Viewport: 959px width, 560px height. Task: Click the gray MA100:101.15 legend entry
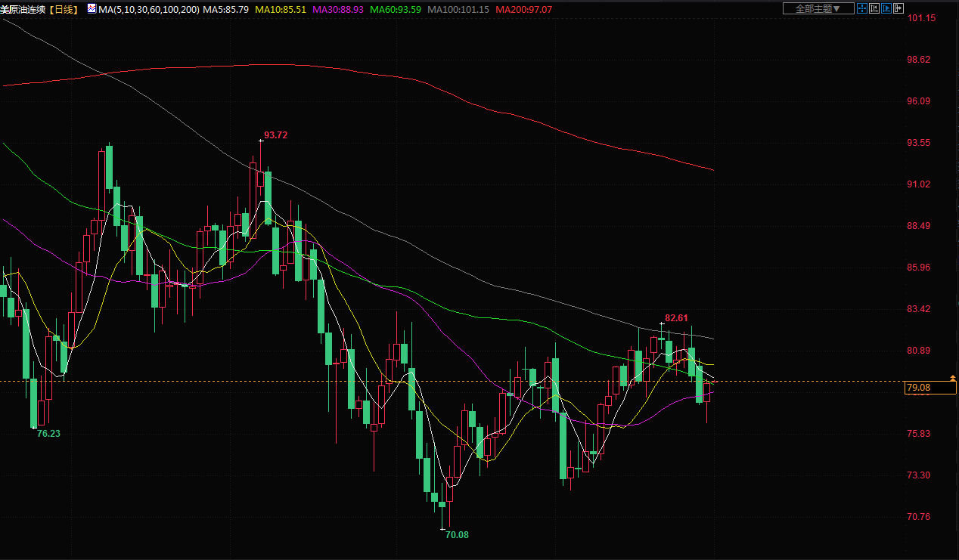tap(458, 9)
